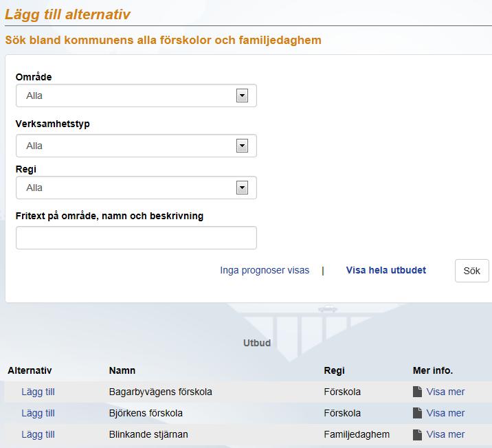Click the Verksamhetstyp field label

point(52,124)
